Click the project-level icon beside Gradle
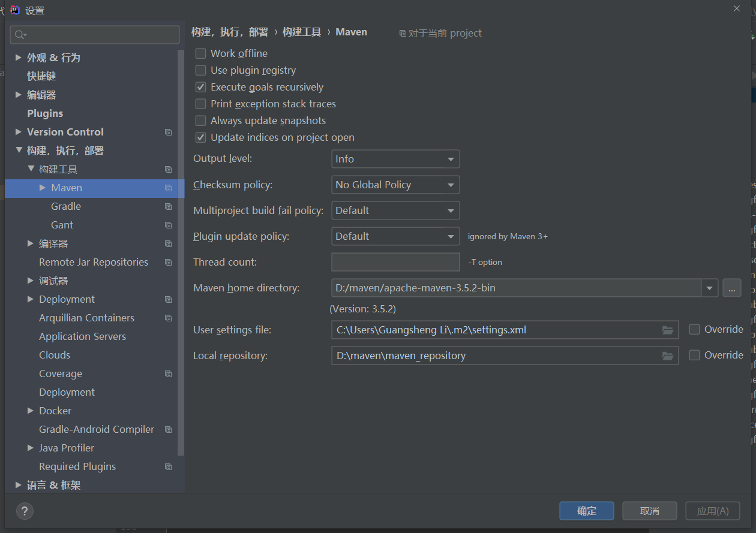The image size is (756, 533). [x=168, y=207]
